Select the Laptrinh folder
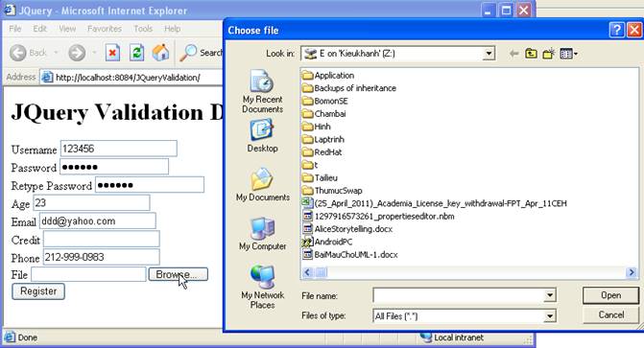Image resolution: width=644 pixels, height=348 pixels. coord(323,140)
